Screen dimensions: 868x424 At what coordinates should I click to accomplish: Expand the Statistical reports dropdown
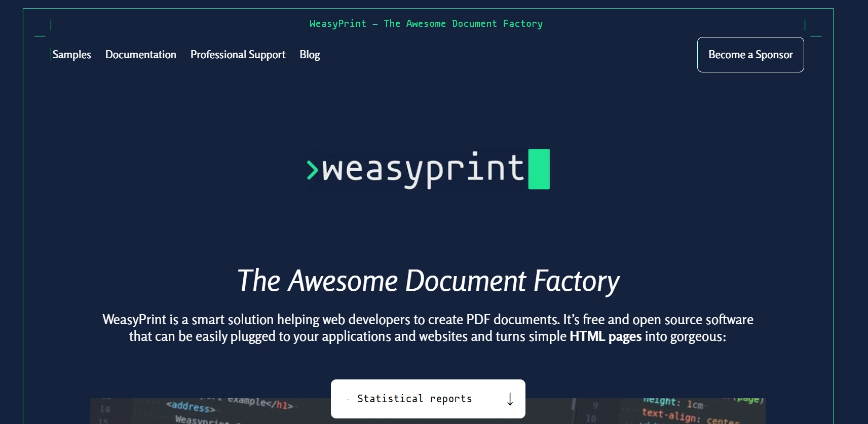click(x=428, y=399)
